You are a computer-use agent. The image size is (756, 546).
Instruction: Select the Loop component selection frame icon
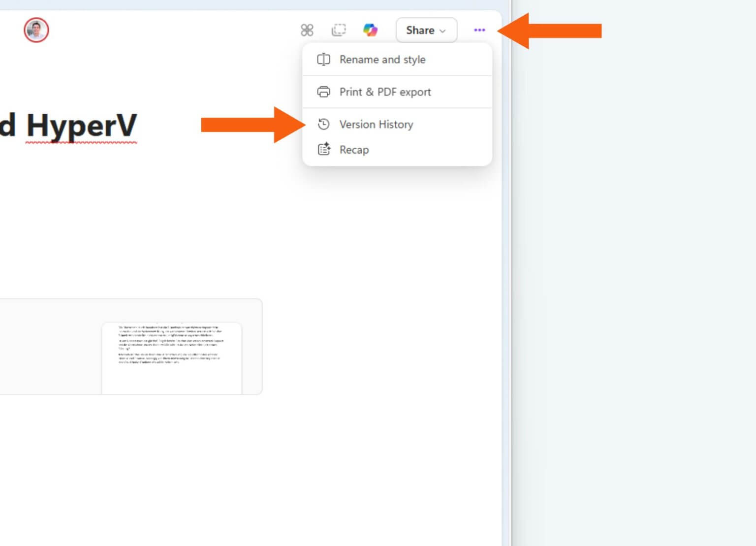tap(339, 30)
